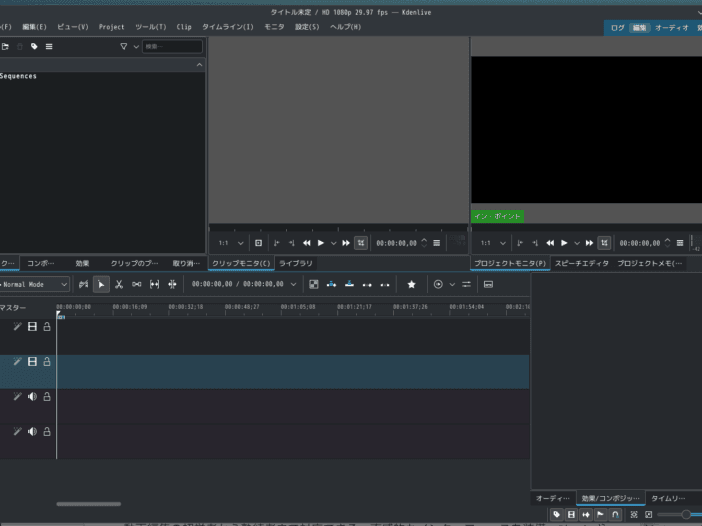702x526 pixels.
Task: Mute the first audio track
Action: coord(32,397)
